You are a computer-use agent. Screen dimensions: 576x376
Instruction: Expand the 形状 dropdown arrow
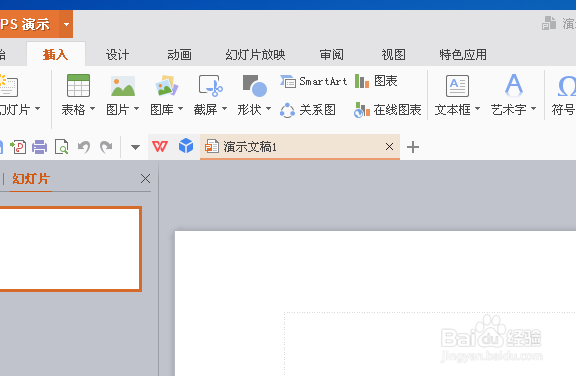tap(269, 109)
